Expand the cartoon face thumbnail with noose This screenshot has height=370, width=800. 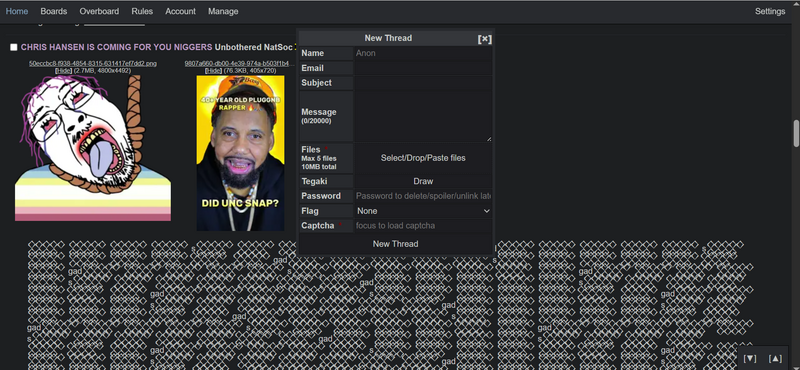click(x=93, y=148)
